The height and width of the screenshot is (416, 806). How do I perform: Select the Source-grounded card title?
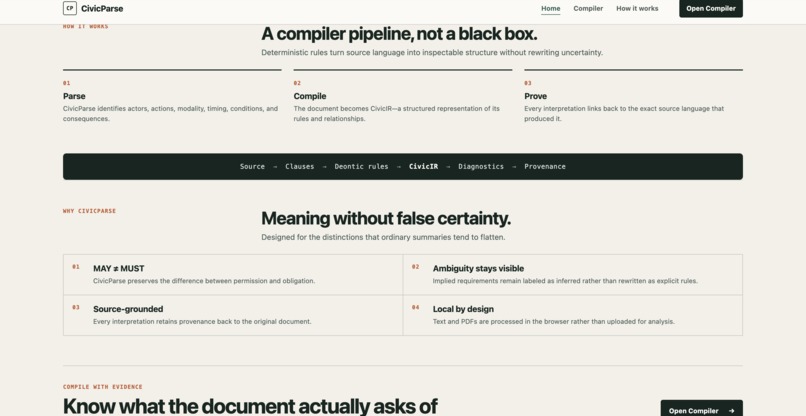tap(128, 309)
